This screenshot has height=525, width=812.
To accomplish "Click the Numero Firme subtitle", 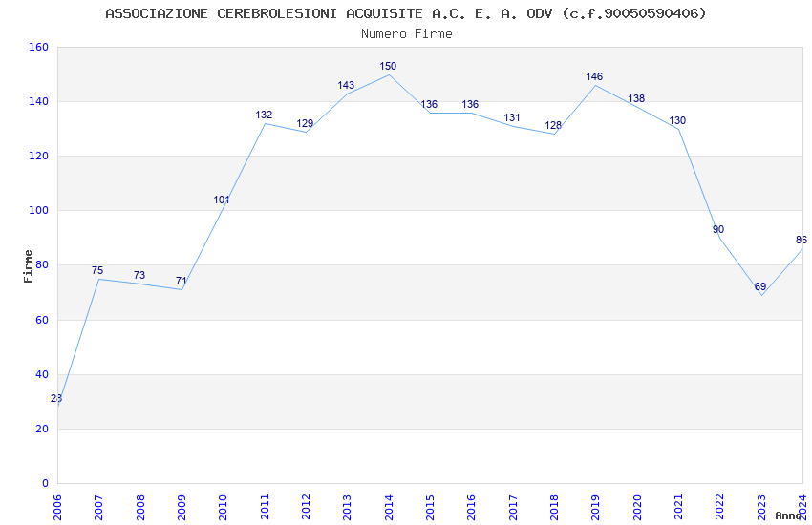I will tap(407, 33).
